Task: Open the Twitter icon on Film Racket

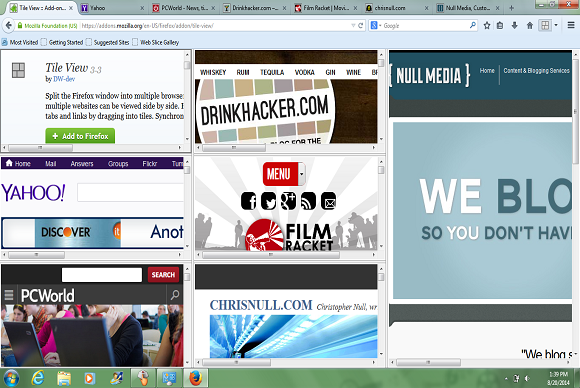Action: pos(269,201)
